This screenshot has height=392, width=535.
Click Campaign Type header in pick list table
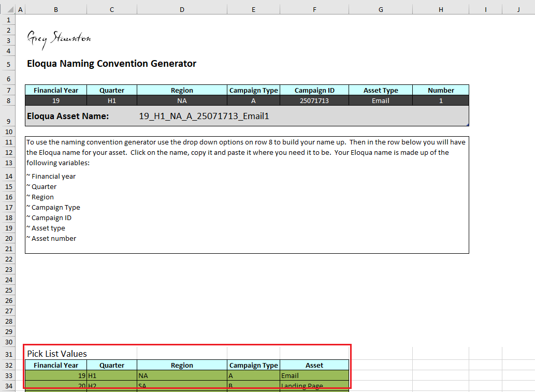pos(253,366)
